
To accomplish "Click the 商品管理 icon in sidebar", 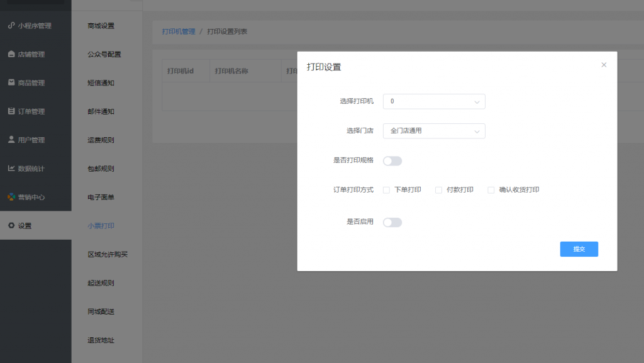I will 11,82.
